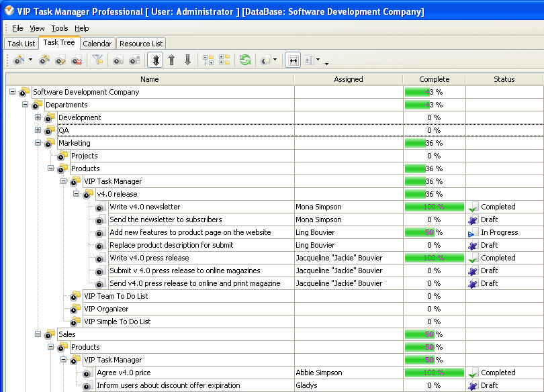Screen dimensions: 544x392
Task: Click the expand-all tree button
Action: [224, 60]
